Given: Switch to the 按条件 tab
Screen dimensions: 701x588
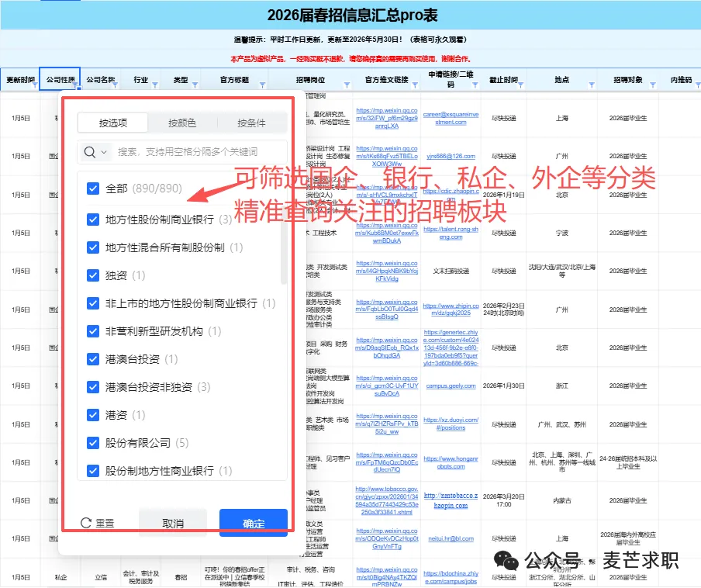Looking at the screenshot, I should point(251,123).
